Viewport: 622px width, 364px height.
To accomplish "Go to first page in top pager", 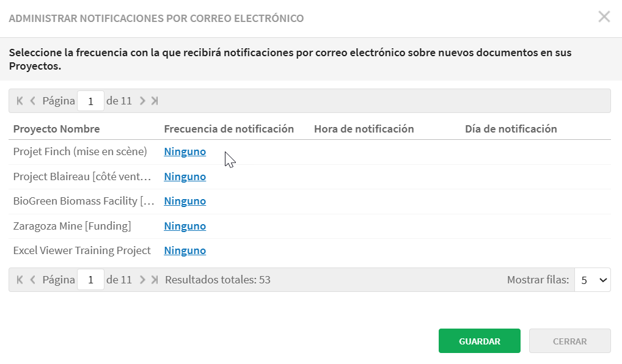I will pos(20,101).
